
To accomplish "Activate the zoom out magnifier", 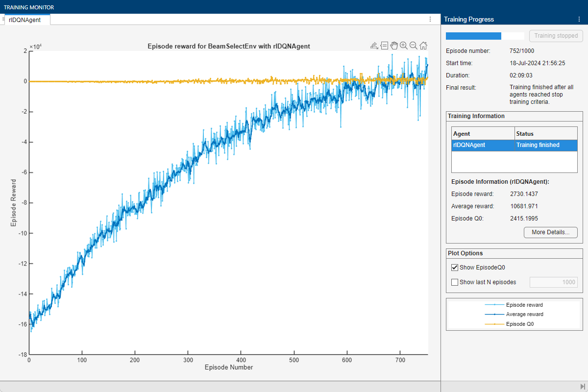I will 414,46.
